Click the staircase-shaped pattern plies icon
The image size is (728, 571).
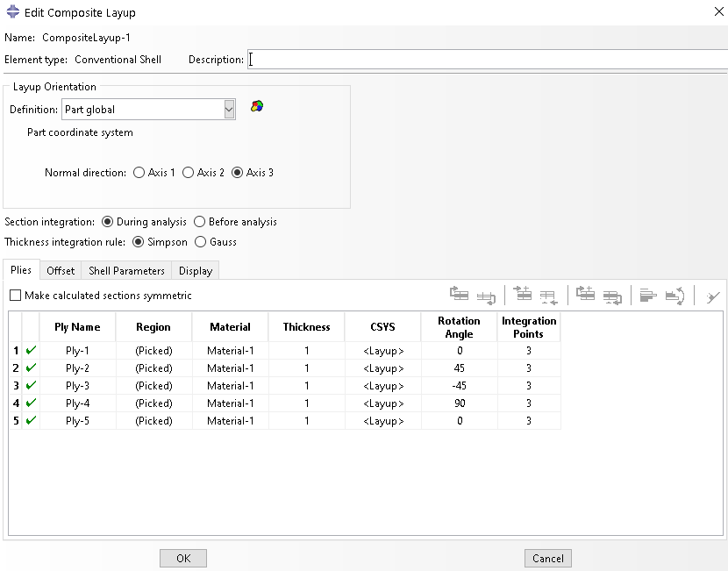(649, 296)
